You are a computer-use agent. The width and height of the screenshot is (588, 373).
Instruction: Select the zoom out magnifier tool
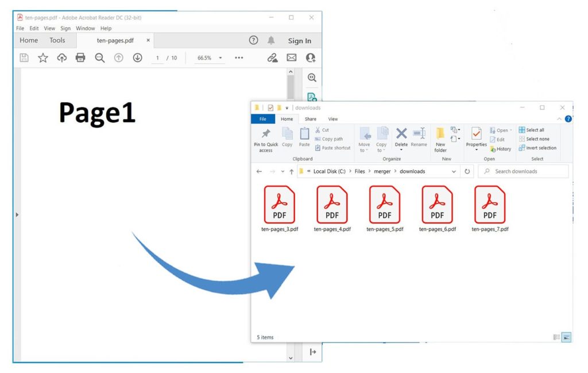99,58
